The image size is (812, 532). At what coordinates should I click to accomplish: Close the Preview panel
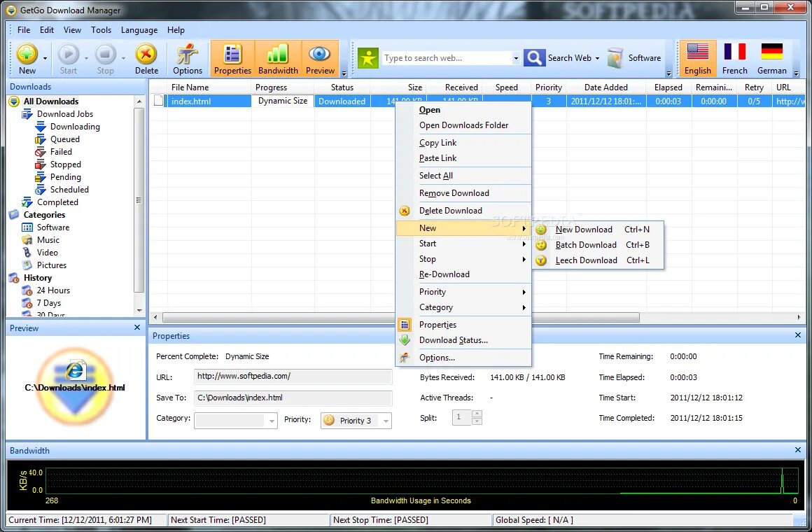136,328
